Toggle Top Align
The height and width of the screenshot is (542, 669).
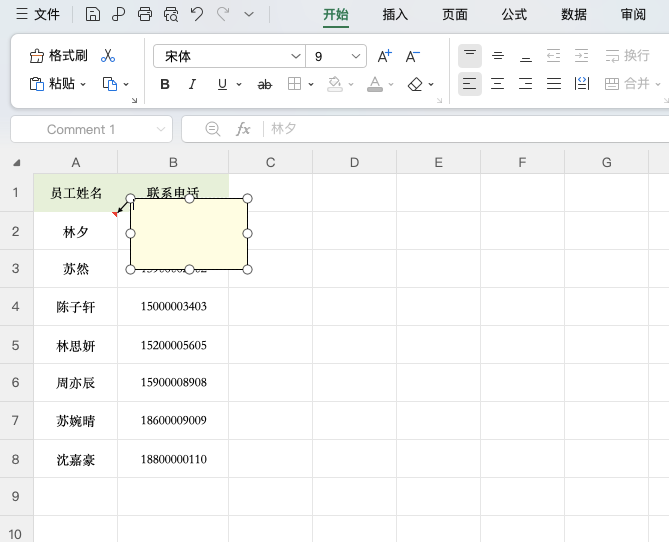point(470,55)
